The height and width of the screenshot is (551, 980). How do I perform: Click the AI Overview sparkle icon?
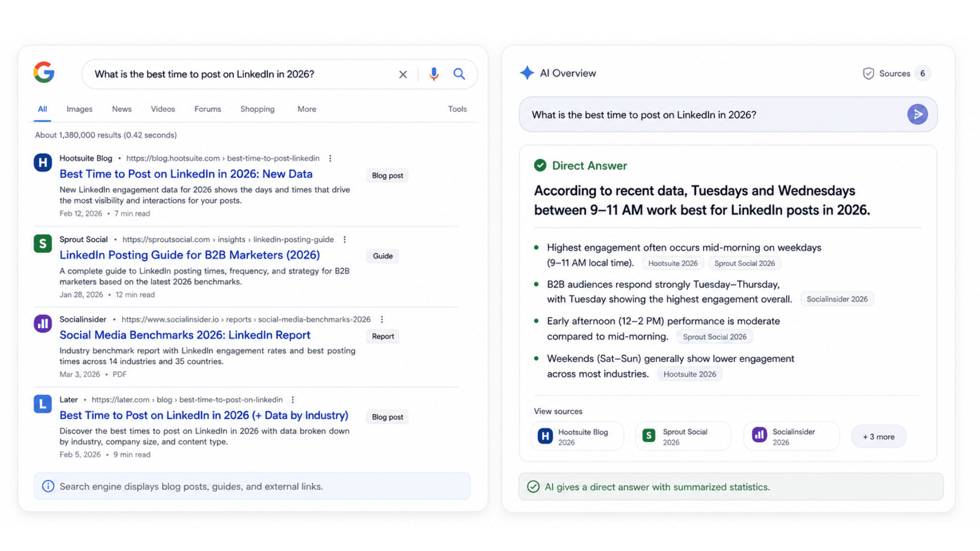527,73
